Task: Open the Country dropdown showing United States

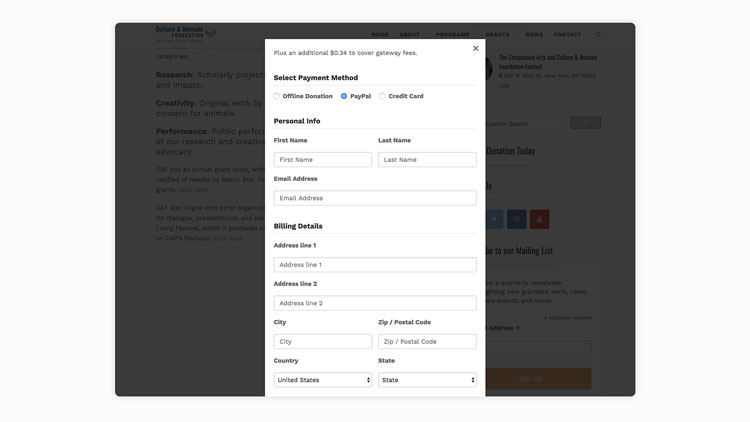Action: 322,380
